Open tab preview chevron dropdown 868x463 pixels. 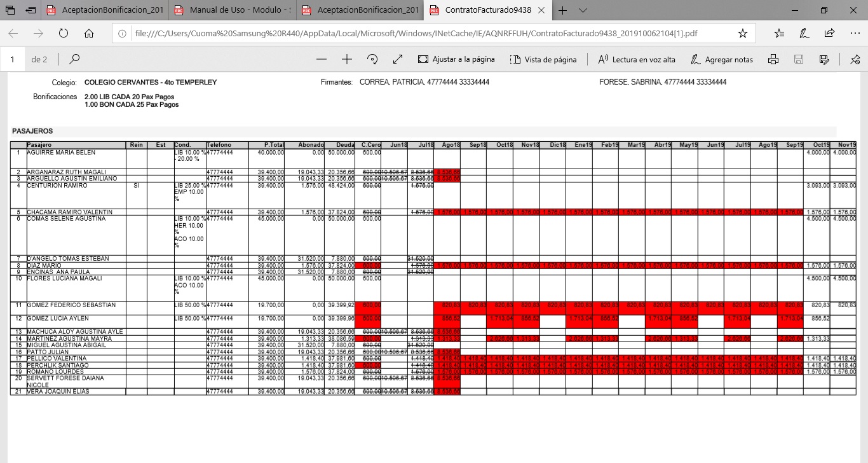click(x=583, y=10)
